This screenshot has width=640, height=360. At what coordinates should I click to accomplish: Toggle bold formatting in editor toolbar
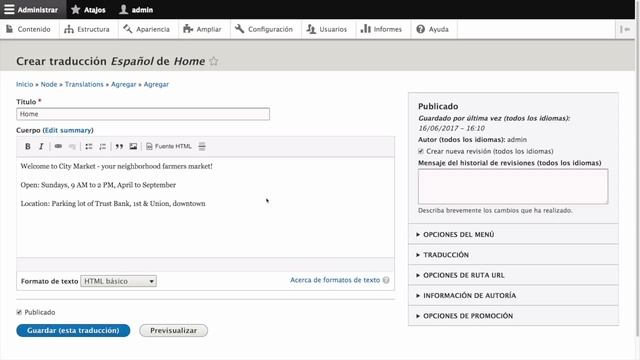click(x=27, y=147)
